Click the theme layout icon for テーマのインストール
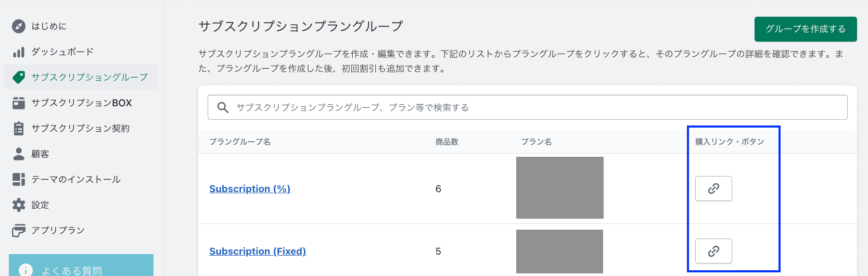The height and width of the screenshot is (276, 868). click(x=19, y=179)
